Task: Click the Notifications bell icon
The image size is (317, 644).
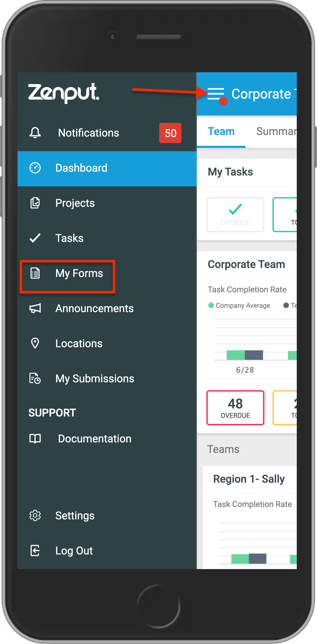Action: [35, 133]
